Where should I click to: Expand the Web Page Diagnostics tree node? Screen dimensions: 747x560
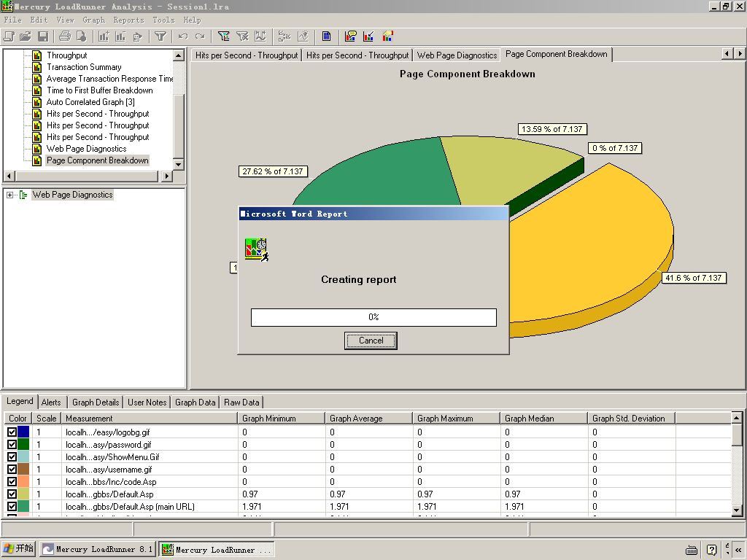point(9,195)
